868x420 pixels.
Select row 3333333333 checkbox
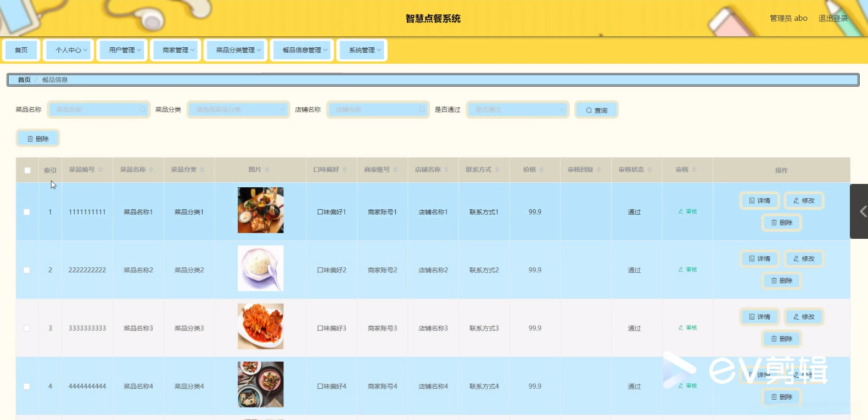(27, 328)
